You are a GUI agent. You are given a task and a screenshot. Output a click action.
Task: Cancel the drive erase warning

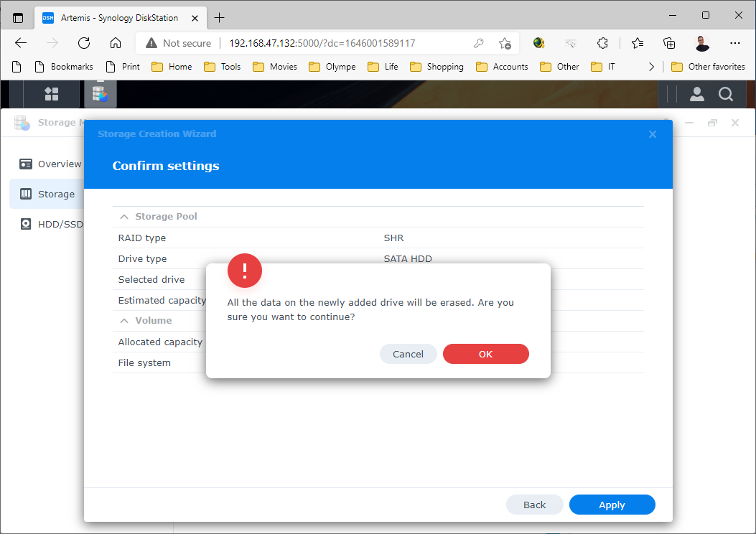[408, 354]
